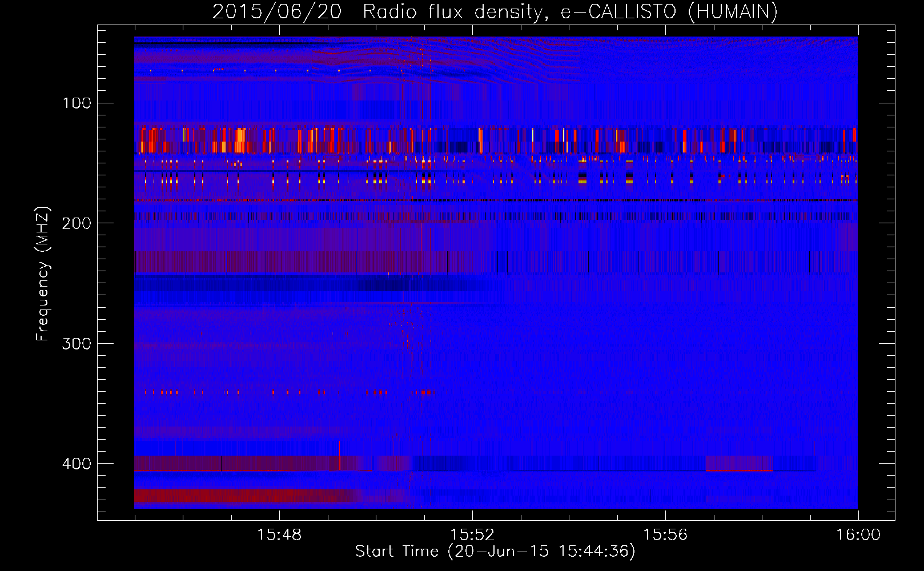Click the 15:56 time tick label
The height and width of the screenshot is (571, 924).
tap(665, 535)
